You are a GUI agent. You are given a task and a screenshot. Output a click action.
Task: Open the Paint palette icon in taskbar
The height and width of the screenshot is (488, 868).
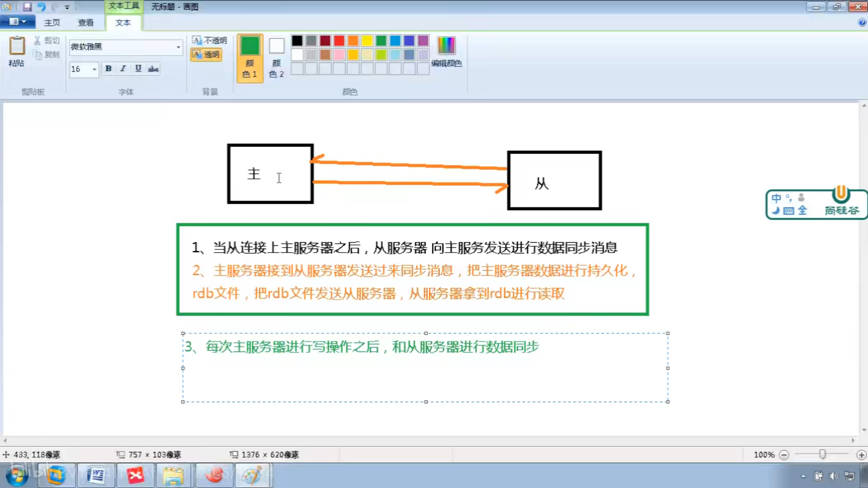point(252,475)
